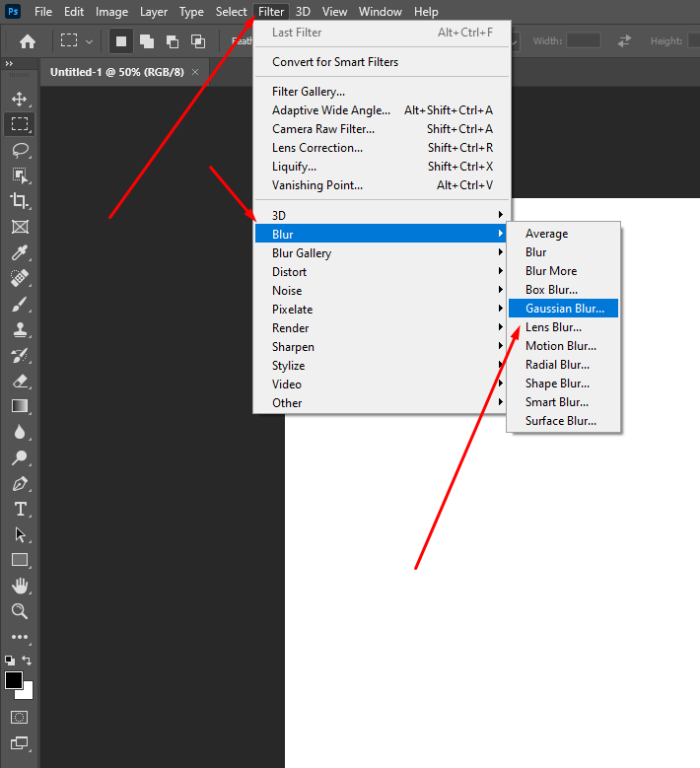
Task: Swap foreground and background colors
Action: point(28,661)
